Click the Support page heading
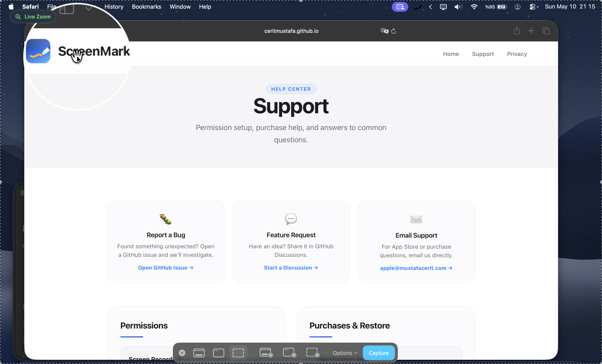This screenshot has height=364, width=602. pos(291,106)
